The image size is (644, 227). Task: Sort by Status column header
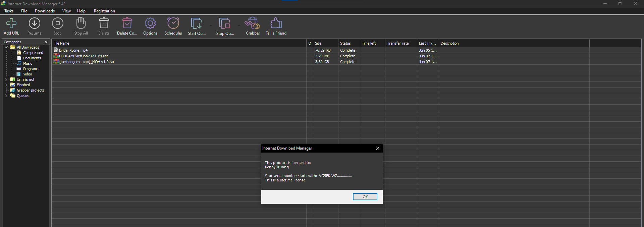(x=349, y=43)
